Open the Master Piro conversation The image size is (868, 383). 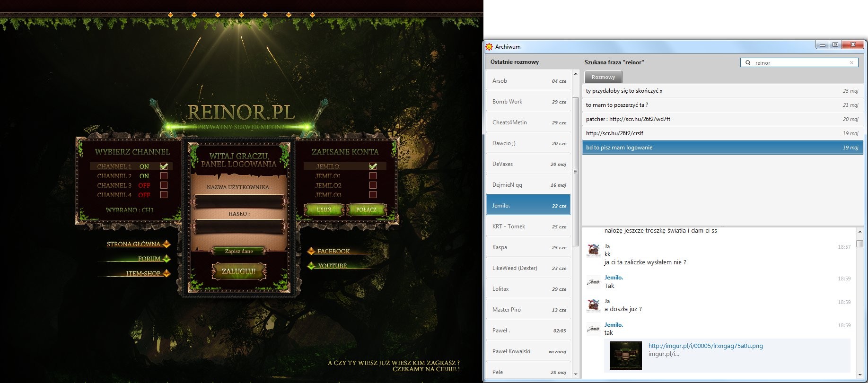pyautogui.click(x=528, y=310)
